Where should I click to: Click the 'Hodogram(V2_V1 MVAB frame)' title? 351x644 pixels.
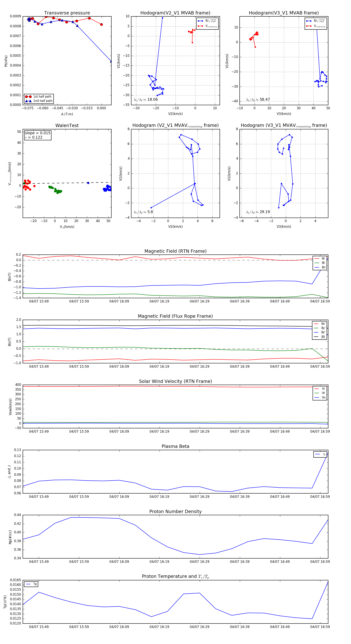click(175, 13)
